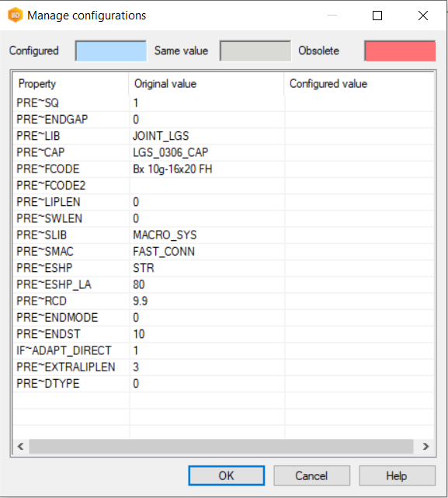Open Help for this dialog
The height and width of the screenshot is (498, 448).
click(x=397, y=475)
